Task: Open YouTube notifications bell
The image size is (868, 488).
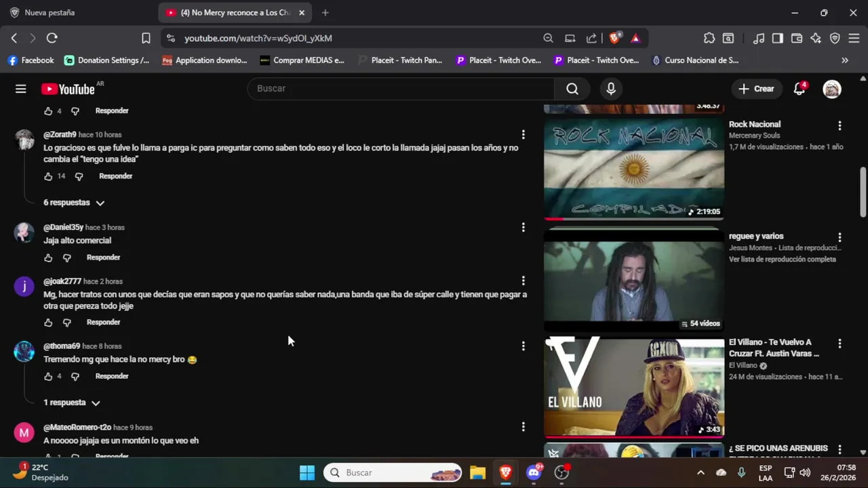Action: point(800,89)
